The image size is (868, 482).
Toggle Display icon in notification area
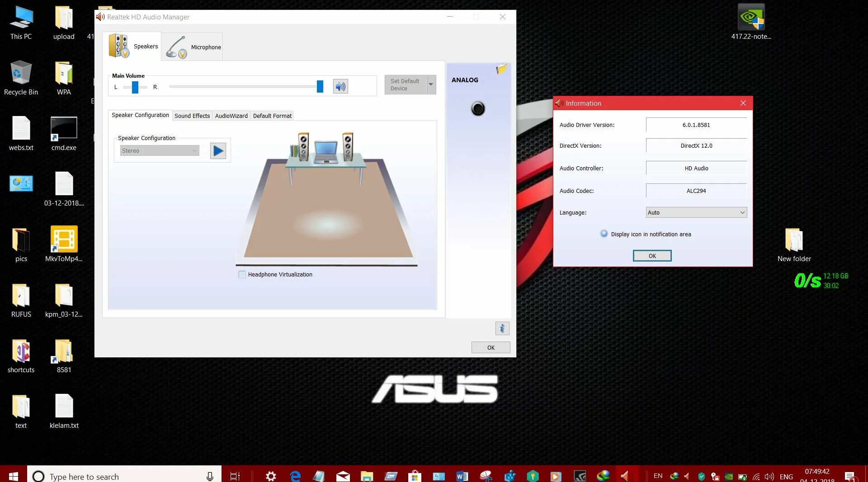pyautogui.click(x=604, y=234)
